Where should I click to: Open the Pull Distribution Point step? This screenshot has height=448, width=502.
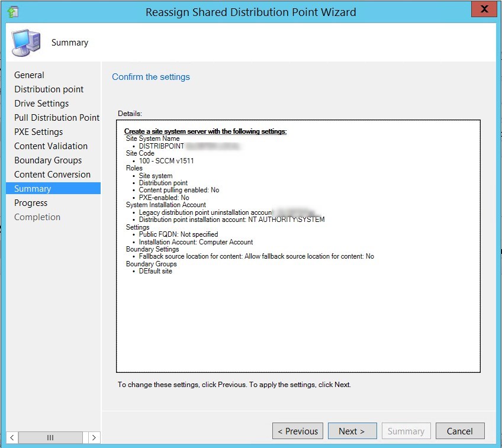(x=56, y=118)
